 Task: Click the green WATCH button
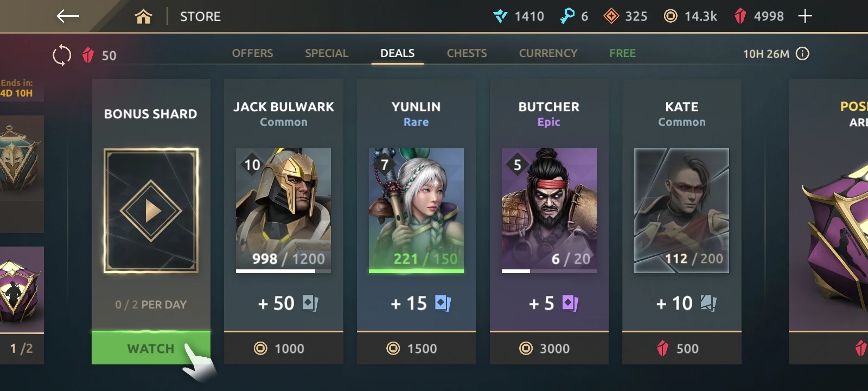tap(151, 348)
